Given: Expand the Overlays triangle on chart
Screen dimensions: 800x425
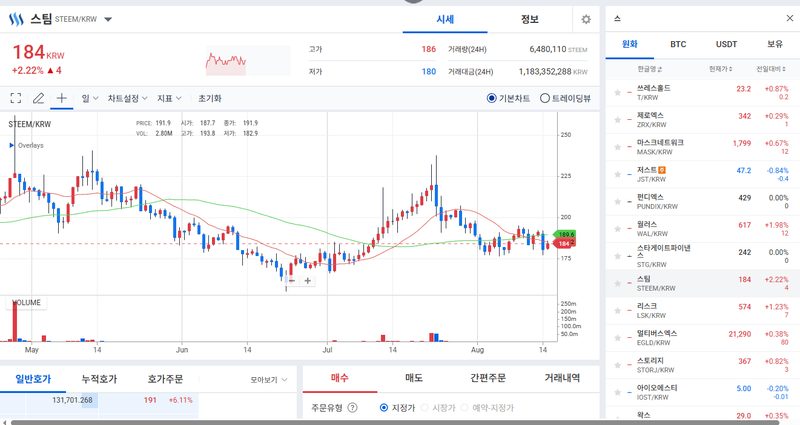Looking at the screenshot, I should (11, 145).
